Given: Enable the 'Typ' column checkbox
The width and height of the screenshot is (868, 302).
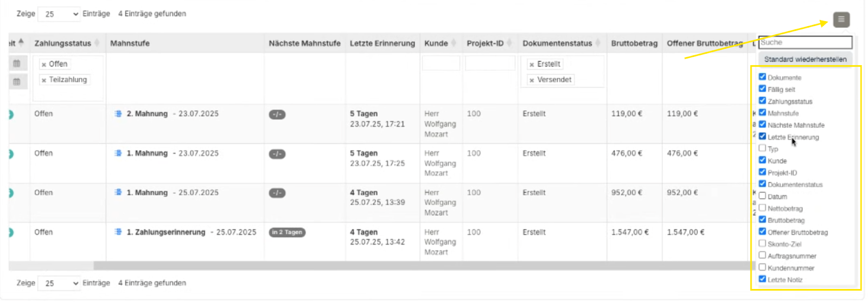Looking at the screenshot, I should pos(762,148).
